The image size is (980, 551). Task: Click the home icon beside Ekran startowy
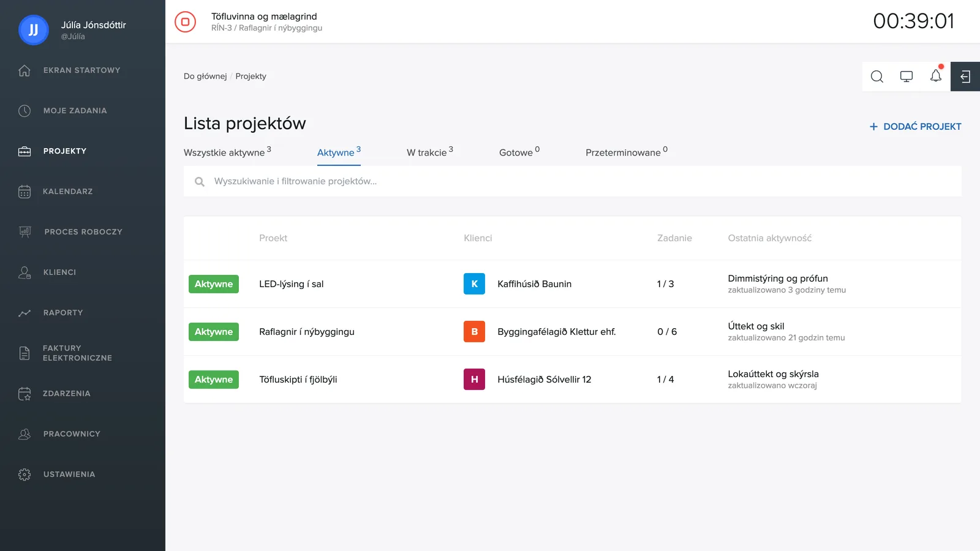24,70
